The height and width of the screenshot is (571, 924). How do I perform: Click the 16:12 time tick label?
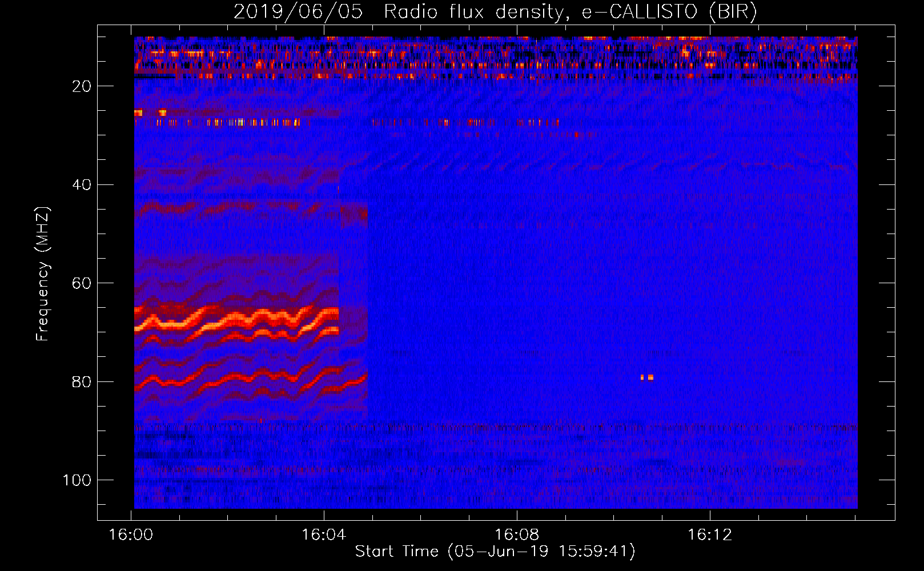710,535
